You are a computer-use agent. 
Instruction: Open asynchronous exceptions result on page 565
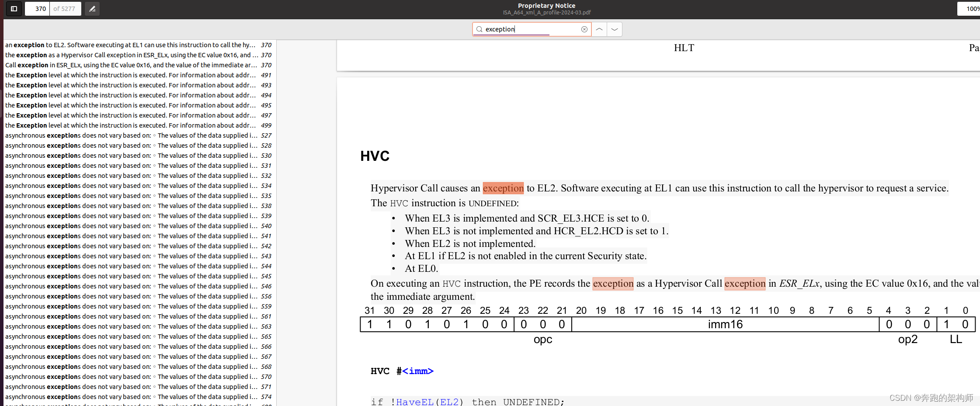139,337
